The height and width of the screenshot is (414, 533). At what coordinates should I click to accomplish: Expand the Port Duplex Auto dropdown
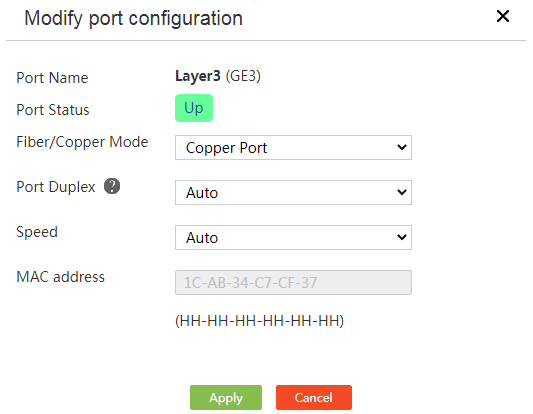pos(293,192)
